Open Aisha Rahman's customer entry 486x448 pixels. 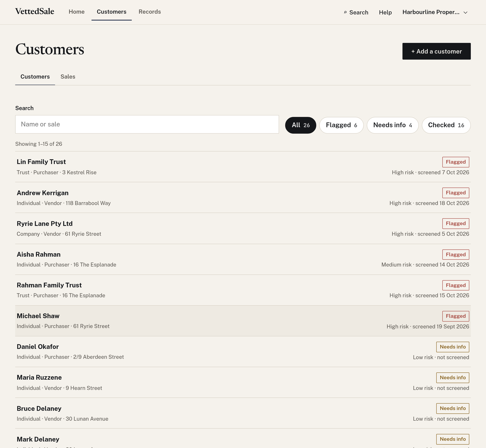coord(243,259)
